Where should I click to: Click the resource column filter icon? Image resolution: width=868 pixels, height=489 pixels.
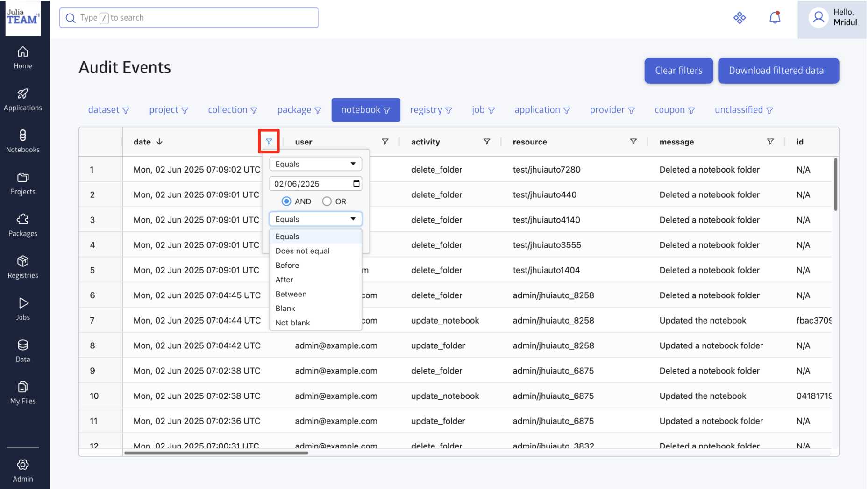tap(633, 142)
